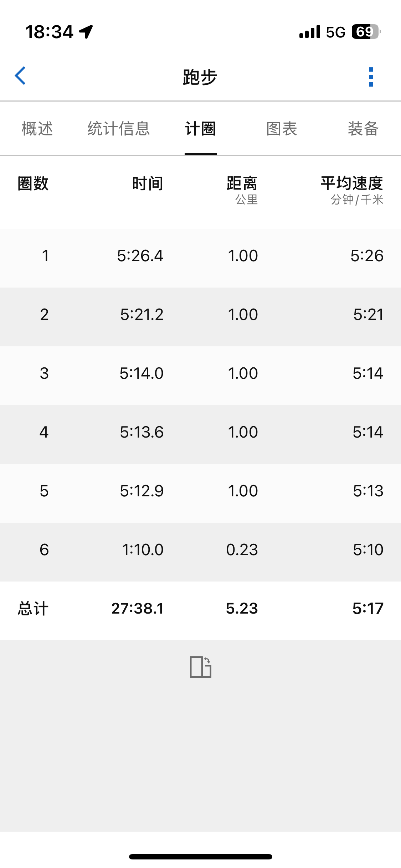Viewport: 401px width, 868px height.
Task: Open the three-dot more options menu
Action: point(371,77)
